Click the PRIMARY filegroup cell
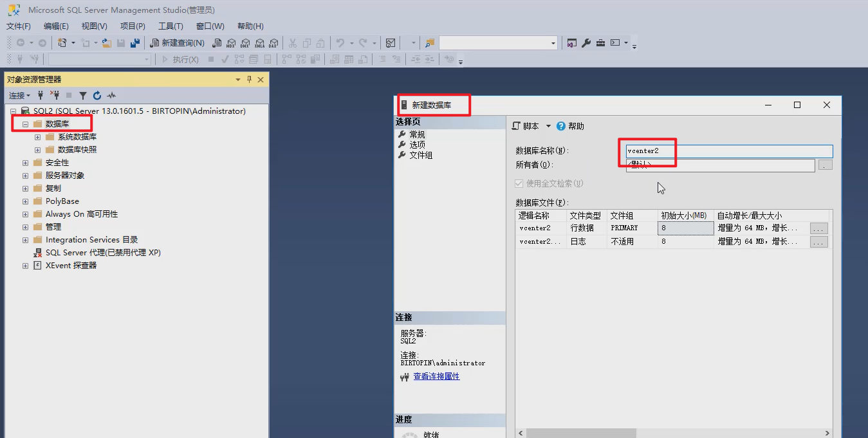This screenshot has height=438, width=868. [x=632, y=228]
